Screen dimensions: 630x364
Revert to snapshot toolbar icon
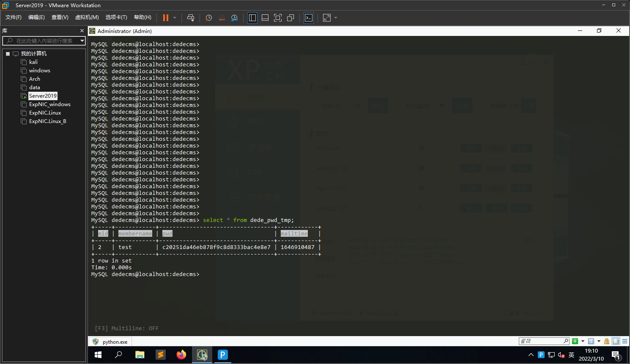tap(222, 18)
